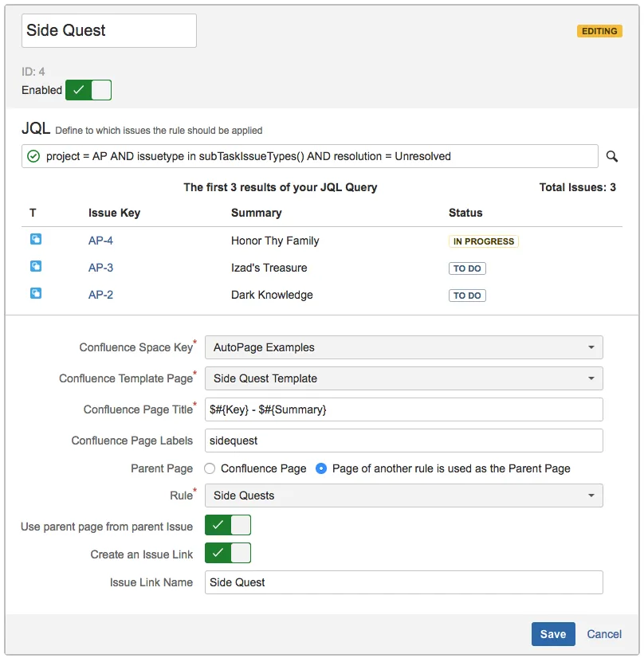Screen dimensions: 644x658
Task: Open the AP-2 issue key link
Action: 100,295
